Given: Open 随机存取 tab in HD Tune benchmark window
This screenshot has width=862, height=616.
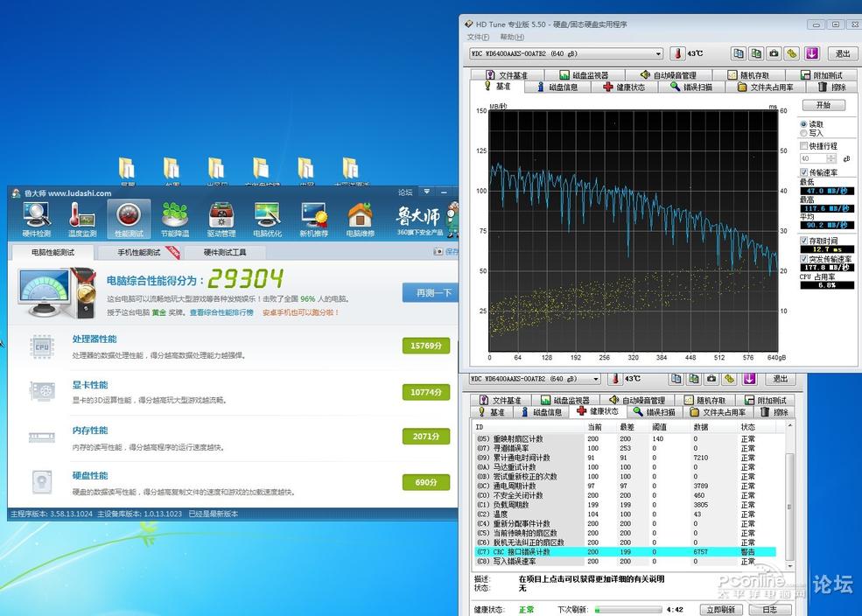Looking at the screenshot, I should tap(748, 75).
